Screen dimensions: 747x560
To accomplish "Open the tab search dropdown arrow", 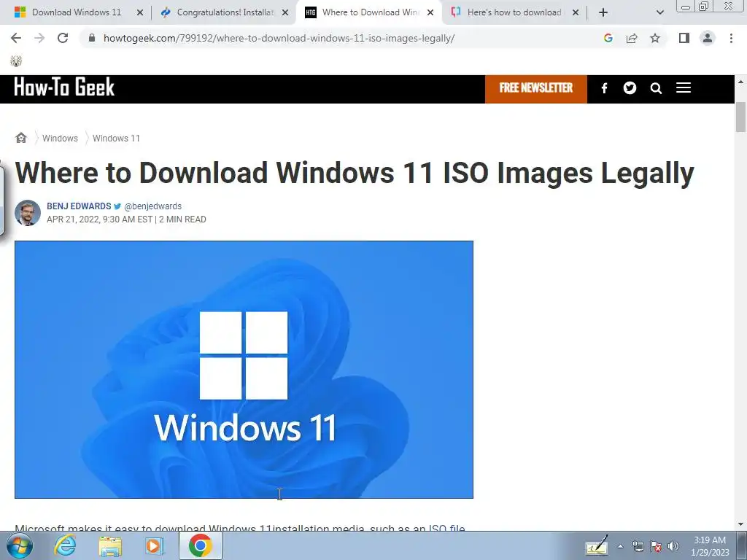I will (x=659, y=12).
